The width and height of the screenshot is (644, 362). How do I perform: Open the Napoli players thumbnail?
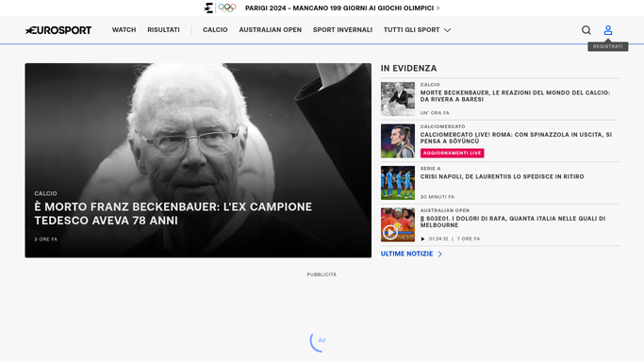coord(398,183)
